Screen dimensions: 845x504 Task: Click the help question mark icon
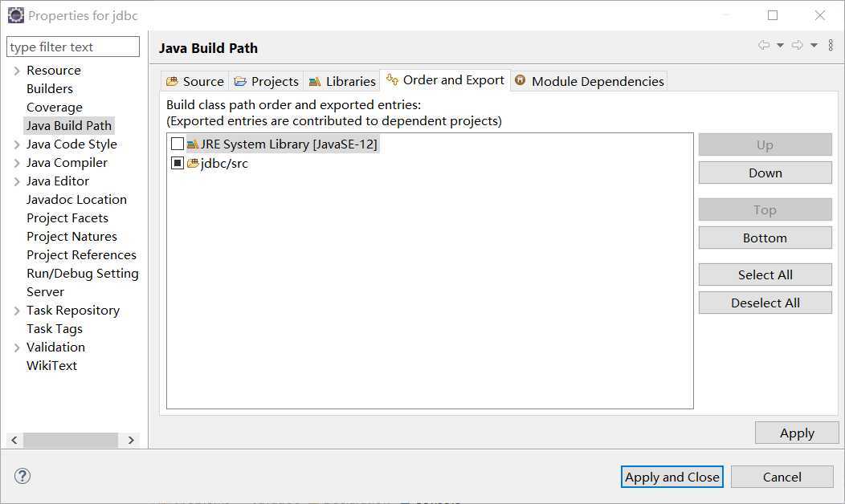coord(22,476)
